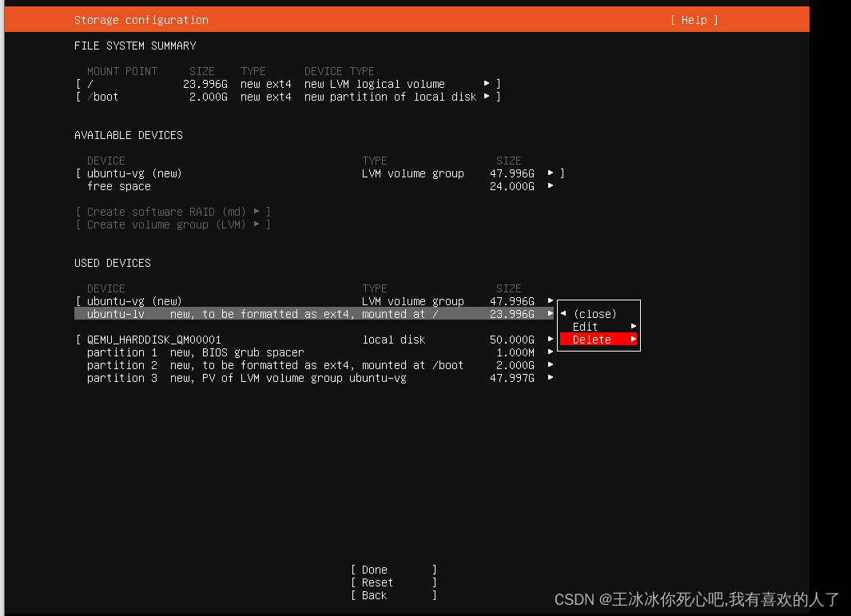Select ubuntu-vg (new) under Available Devices

coord(320,173)
